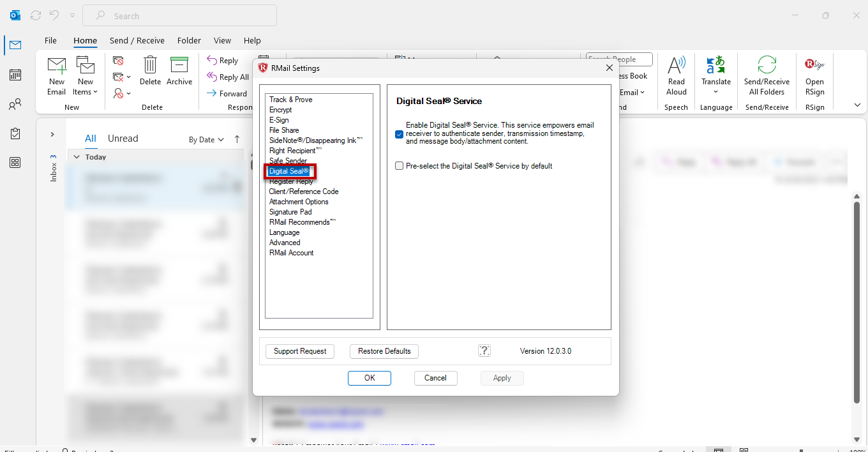
Task: Select Track & Prove in settings list
Action: [290, 100]
